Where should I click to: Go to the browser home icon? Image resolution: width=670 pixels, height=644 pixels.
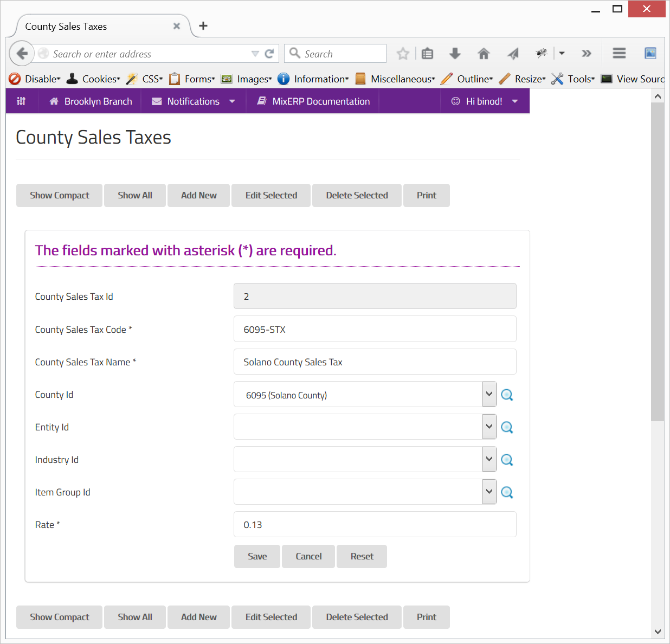(484, 54)
